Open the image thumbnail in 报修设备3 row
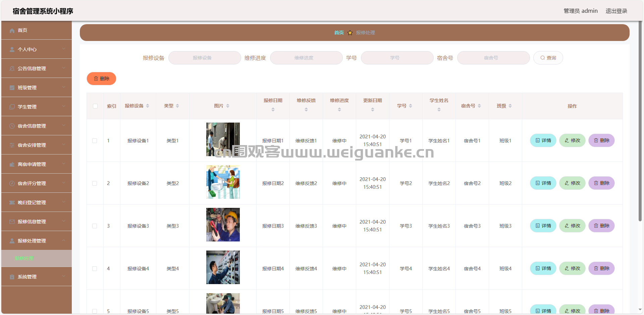This screenshot has width=644, height=315. pyautogui.click(x=223, y=225)
